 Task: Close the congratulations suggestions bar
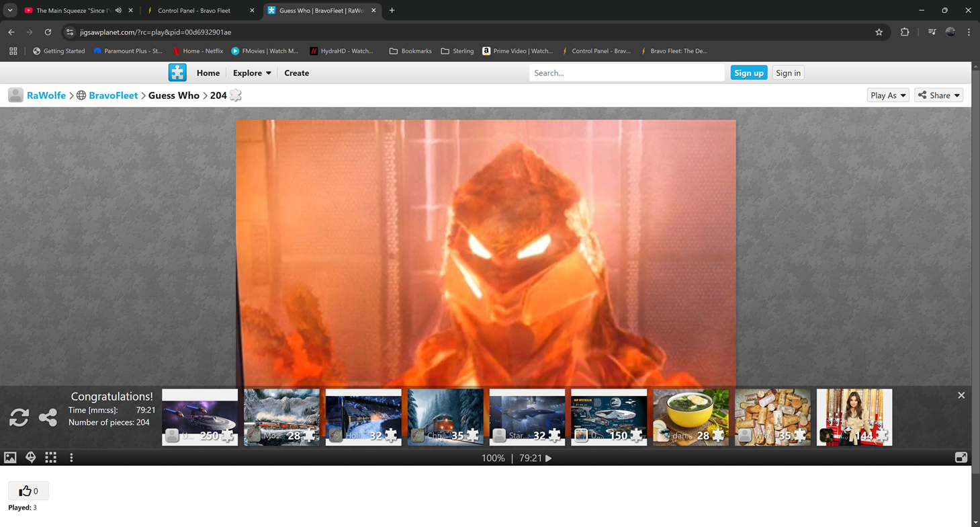pyautogui.click(x=961, y=395)
